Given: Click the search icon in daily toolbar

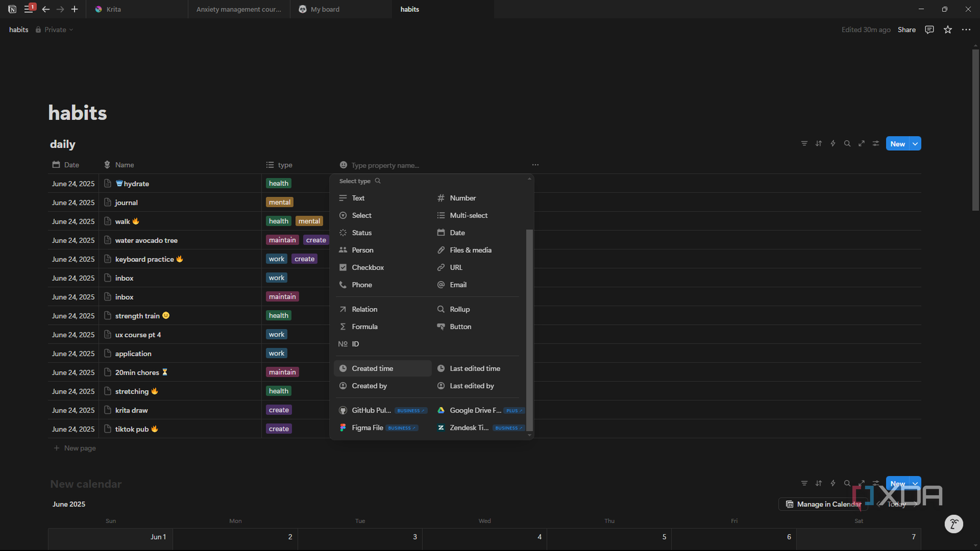Looking at the screenshot, I should 847,144.
